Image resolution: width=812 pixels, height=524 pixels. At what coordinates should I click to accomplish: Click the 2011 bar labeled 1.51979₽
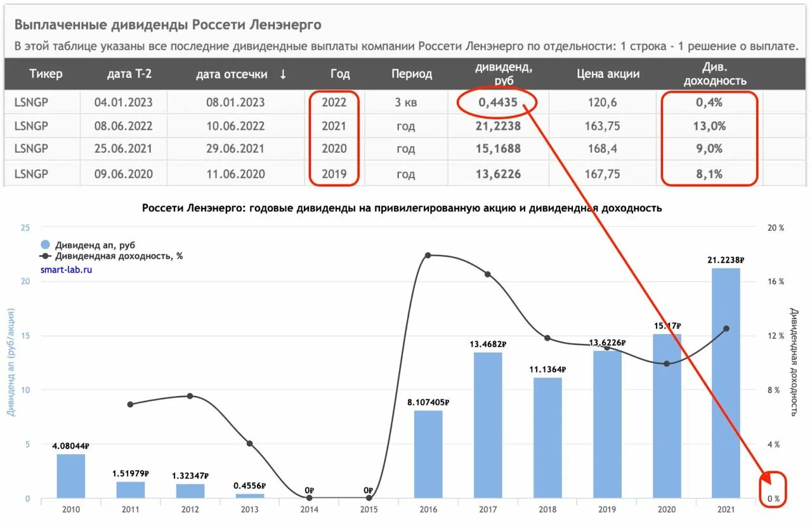pyautogui.click(x=130, y=490)
